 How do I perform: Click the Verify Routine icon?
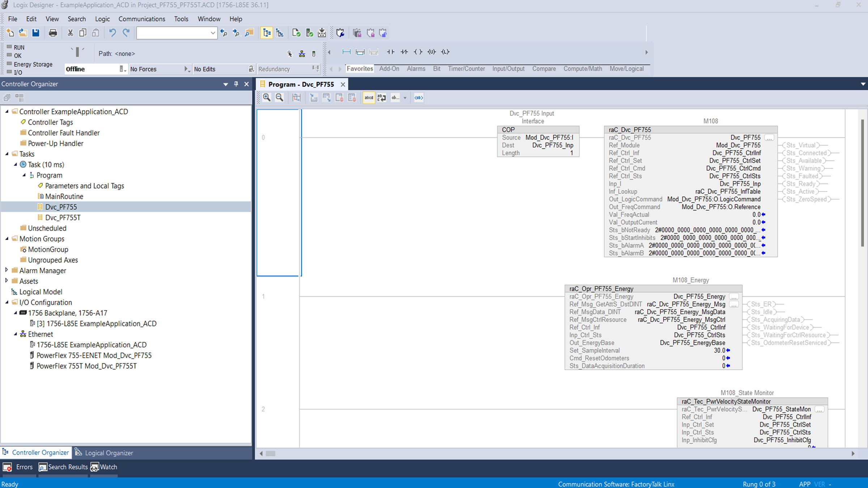click(296, 33)
